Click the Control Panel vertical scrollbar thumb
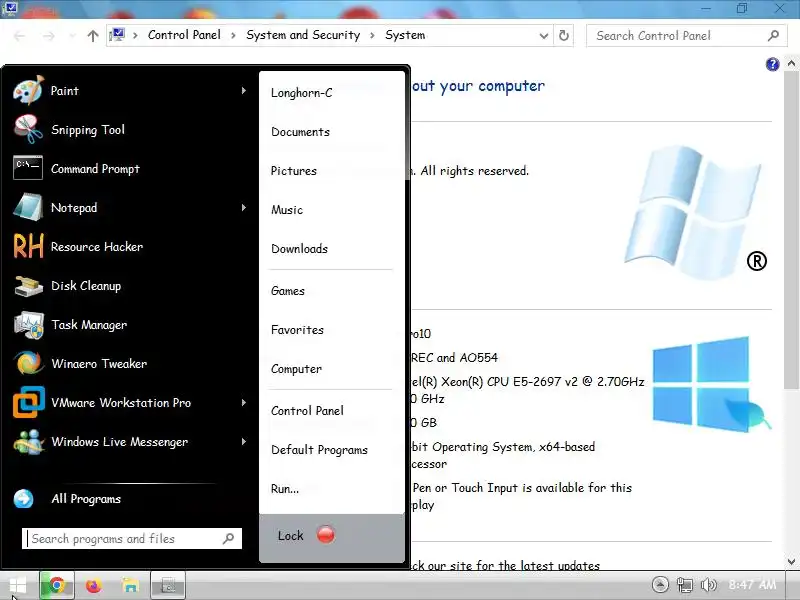Image resolution: width=800 pixels, height=600 pixels. 791,230
